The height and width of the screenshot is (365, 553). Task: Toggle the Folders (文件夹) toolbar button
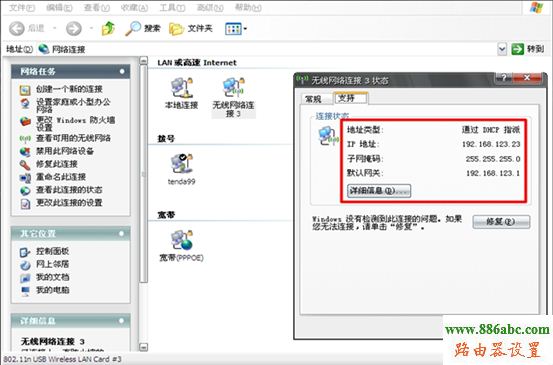[190, 29]
